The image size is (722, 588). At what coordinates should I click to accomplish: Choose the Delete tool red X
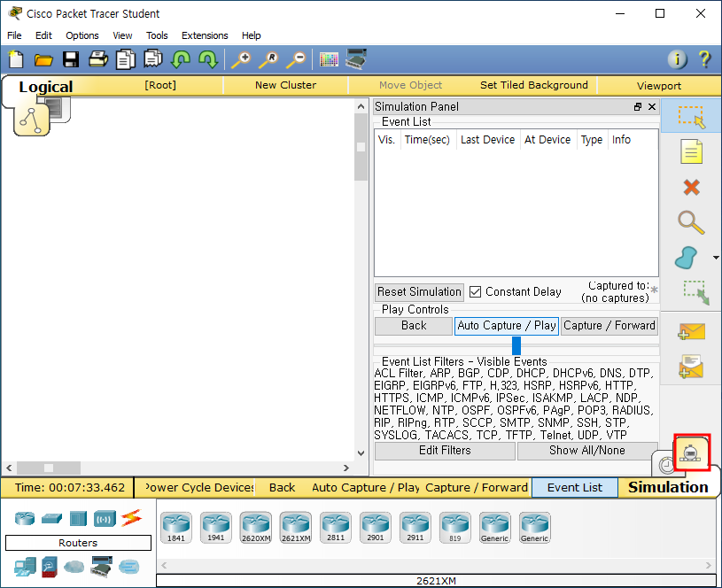pyautogui.click(x=691, y=188)
